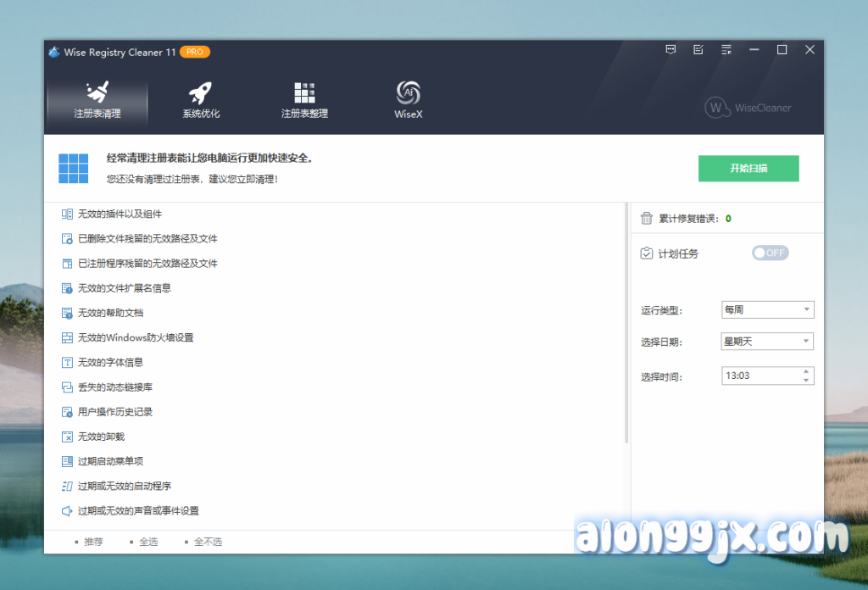Click the WiseCleaner logo
868x590 pixels.
748,108
